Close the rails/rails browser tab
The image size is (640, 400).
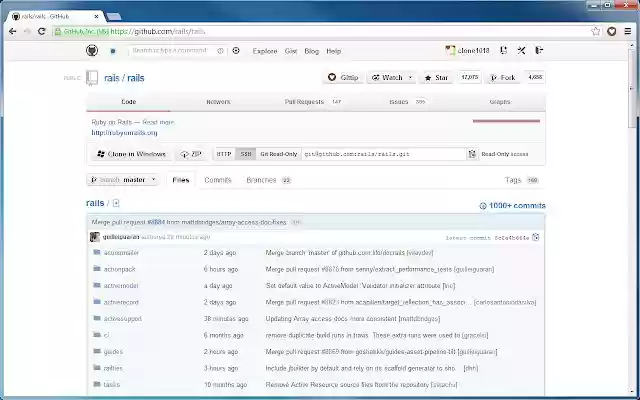coord(96,16)
